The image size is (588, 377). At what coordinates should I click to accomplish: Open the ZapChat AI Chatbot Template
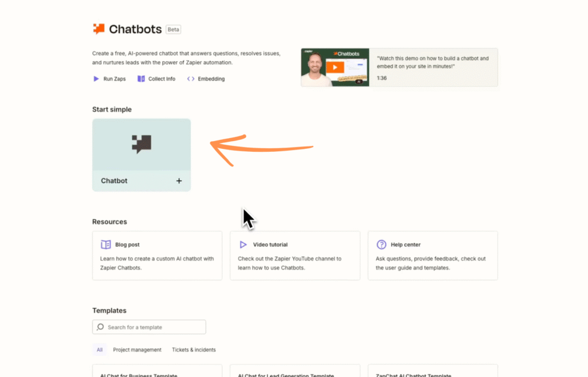(433, 372)
